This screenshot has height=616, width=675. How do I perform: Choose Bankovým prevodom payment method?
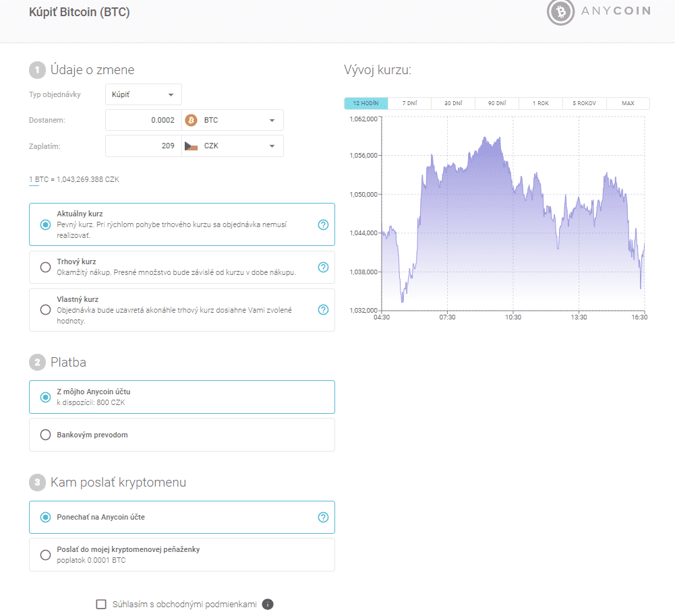pyautogui.click(x=46, y=435)
